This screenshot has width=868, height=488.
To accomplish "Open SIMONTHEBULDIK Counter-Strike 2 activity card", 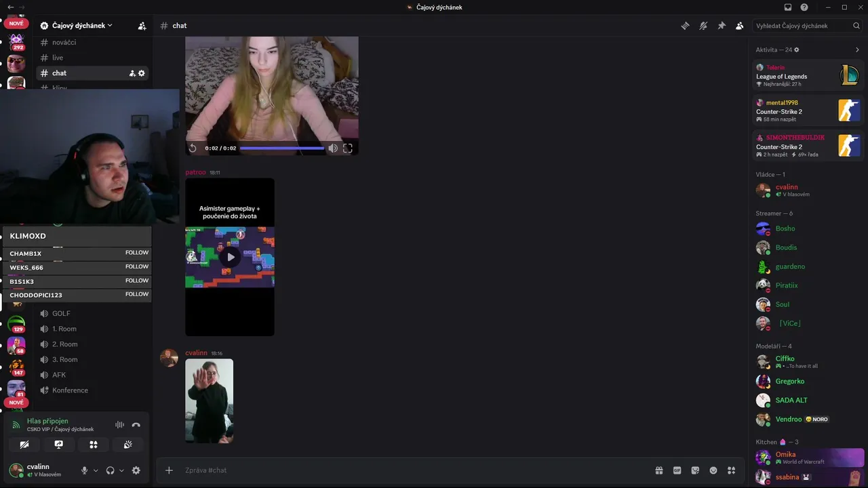I will coord(808,146).
